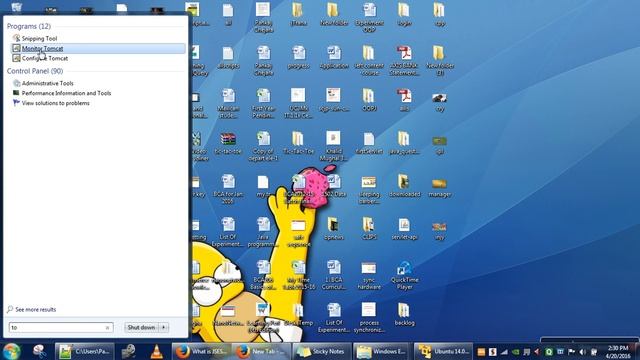Open the login folder on desktop
640x360 pixels.
[x=404, y=14]
